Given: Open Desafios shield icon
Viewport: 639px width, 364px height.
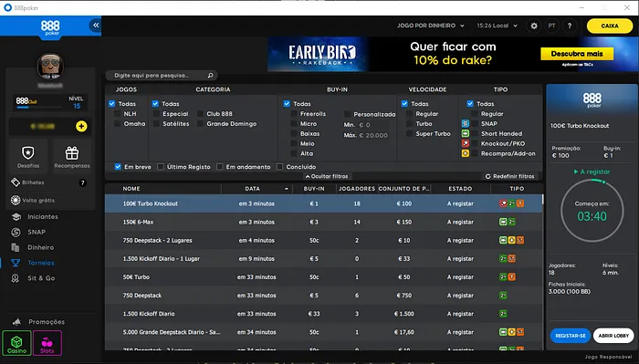Looking at the screenshot, I should tap(28, 153).
